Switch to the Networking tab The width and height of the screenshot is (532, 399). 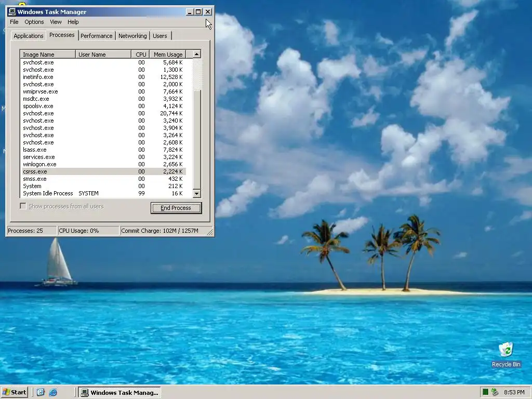click(132, 36)
